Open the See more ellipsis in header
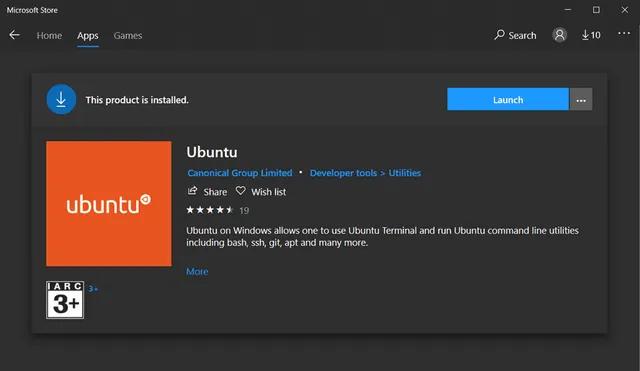The height and width of the screenshot is (371, 640). pyautogui.click(x=624, y=33)
